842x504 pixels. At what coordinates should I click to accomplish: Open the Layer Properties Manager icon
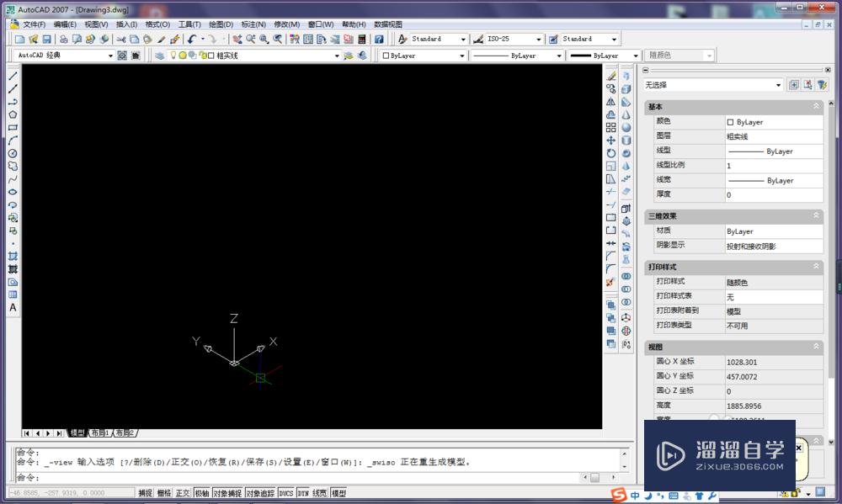(x=159, y=55)
